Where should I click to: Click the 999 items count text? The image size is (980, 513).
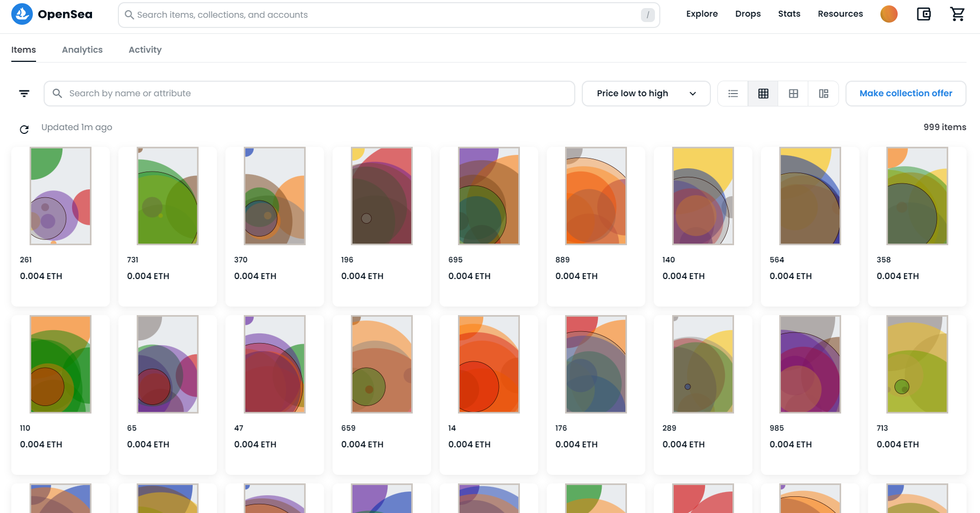(x=944, y=127)
